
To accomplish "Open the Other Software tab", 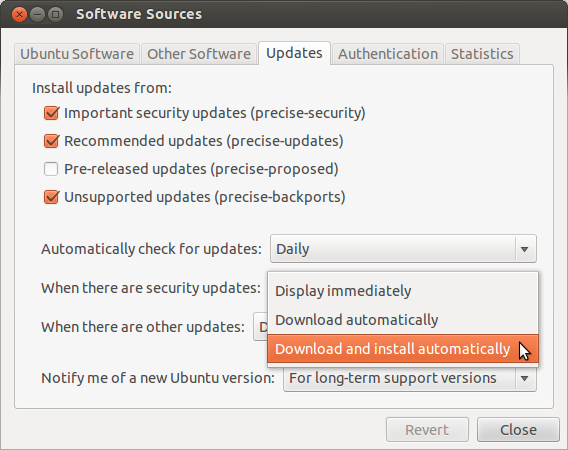I will [199, 54].
